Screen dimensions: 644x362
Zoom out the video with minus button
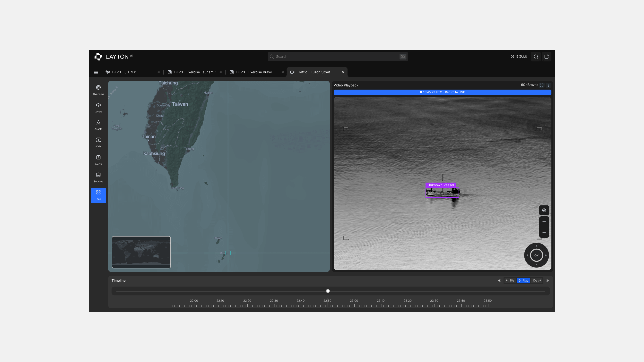pos(544,233)
